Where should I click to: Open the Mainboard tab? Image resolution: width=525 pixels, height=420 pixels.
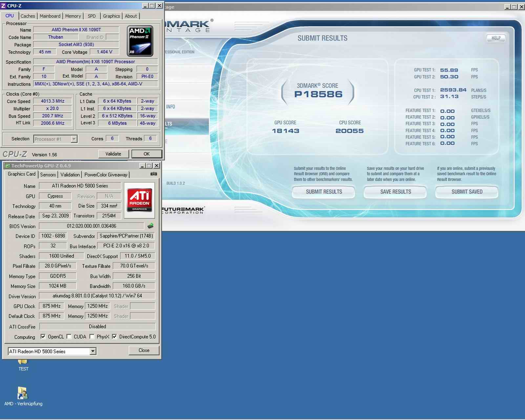[x=50, y=16]
